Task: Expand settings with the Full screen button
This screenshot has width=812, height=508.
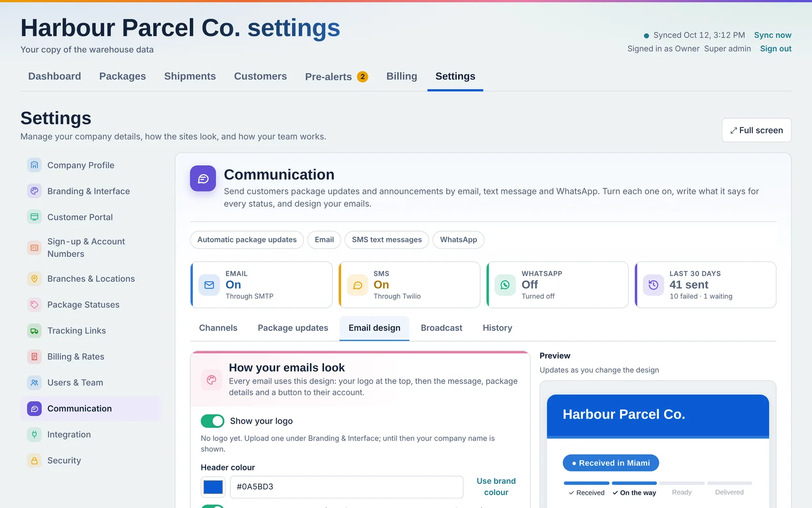Action: coord(756,131)
